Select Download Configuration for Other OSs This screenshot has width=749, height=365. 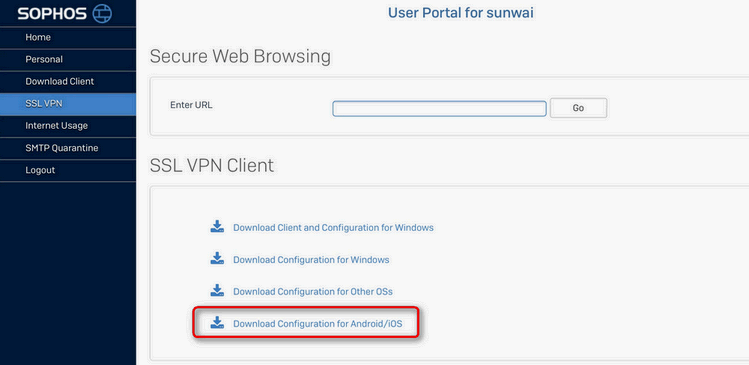(x=313, y=291)
